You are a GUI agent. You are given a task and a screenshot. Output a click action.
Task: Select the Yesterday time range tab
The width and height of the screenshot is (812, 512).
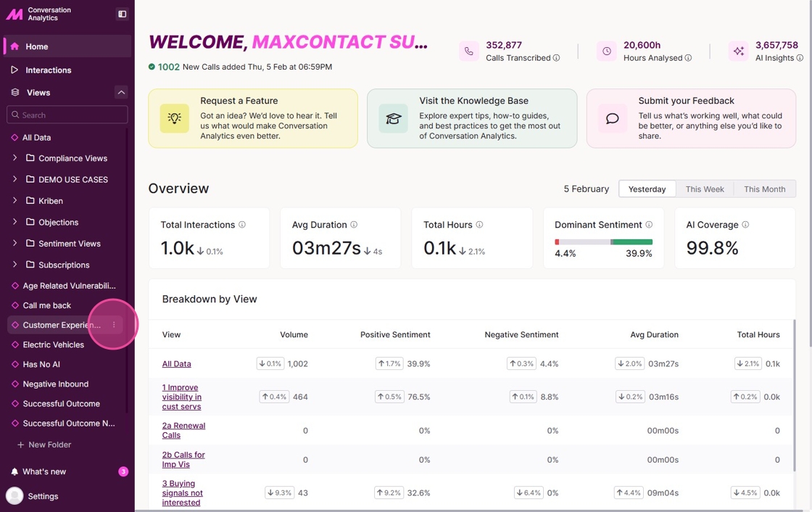[647, 189]
